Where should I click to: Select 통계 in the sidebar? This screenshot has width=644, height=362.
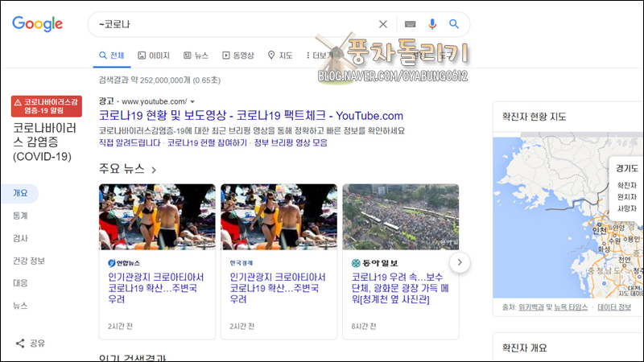click(x=20, y=216)
